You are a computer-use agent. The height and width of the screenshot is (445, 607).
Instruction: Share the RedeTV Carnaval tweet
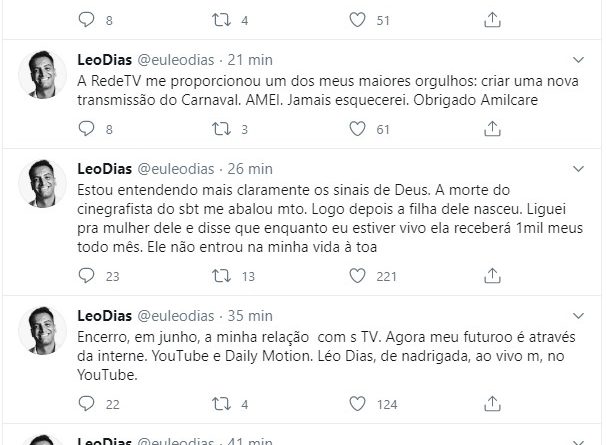pyautogui.click(x=493, y=129)
